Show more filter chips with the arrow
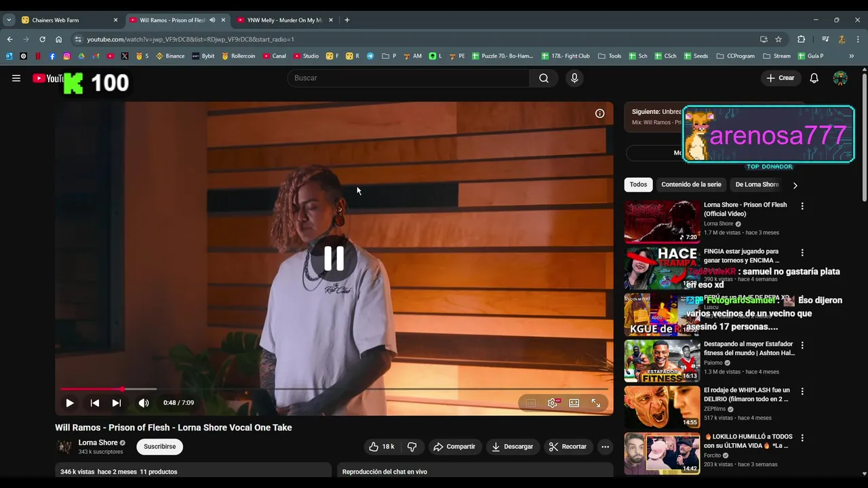The width and height of the screenshot is (868, 488). click(x=795, y=185)
